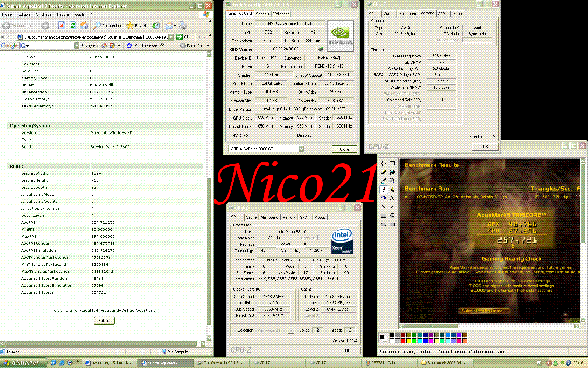The image size is (588, 368).
Task: Expand the Liens toolbar chevron in Internet Explorer
Action: (x=210, y=35)
